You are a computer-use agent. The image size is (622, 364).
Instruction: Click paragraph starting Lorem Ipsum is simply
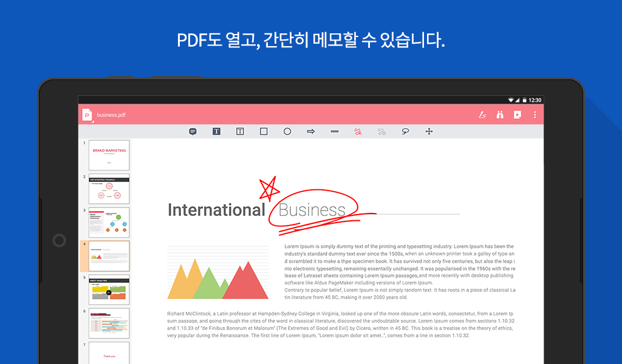pos(400,272)
